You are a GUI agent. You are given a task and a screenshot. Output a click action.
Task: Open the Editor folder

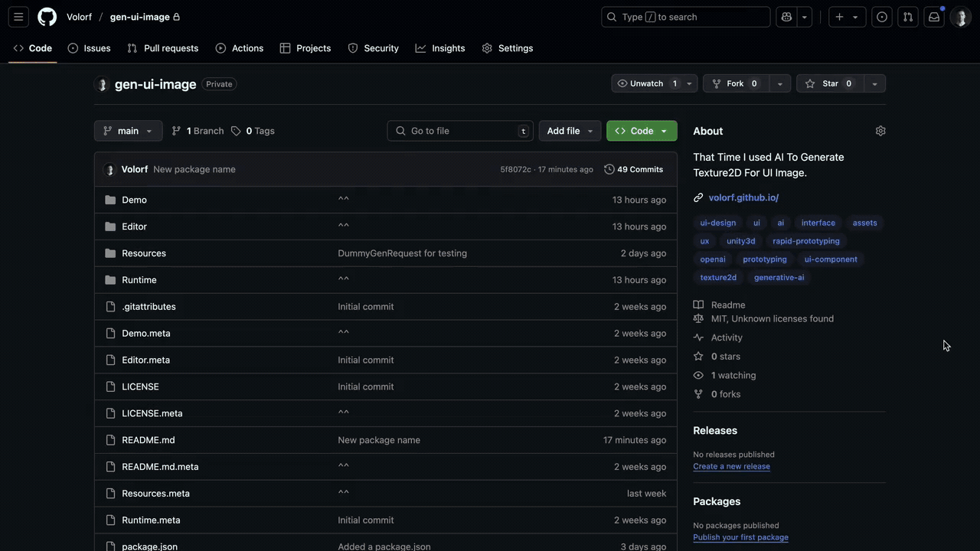coord(134,227)
